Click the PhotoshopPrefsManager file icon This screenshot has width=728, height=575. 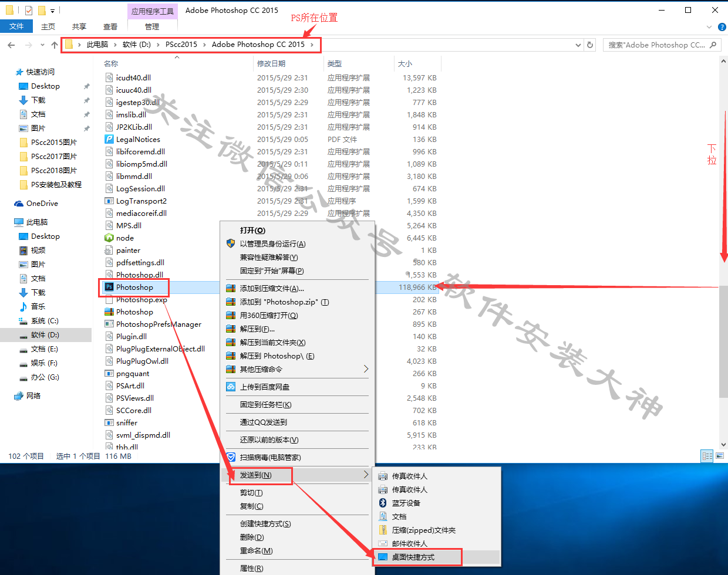click(109, 324)
